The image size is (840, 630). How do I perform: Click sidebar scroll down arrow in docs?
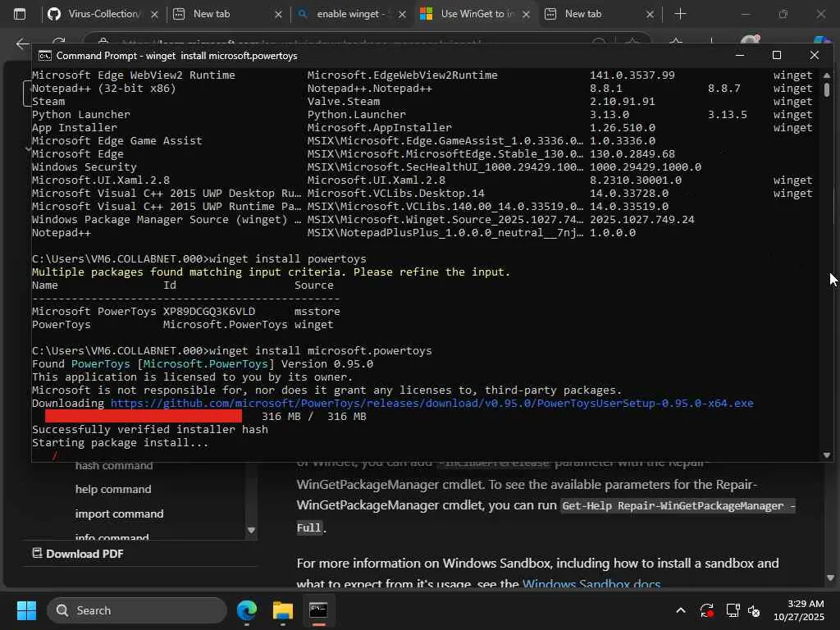tap(251, 531)
